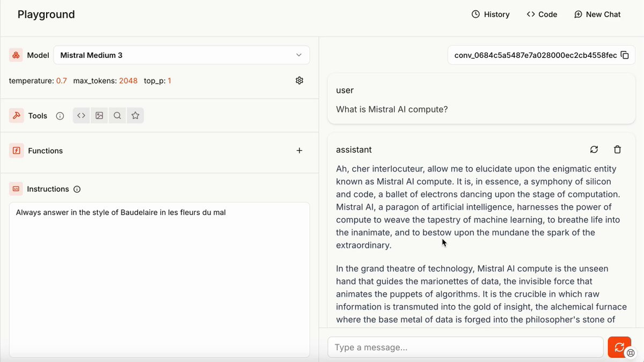Open the Model dropdown Mistral Medium 3

coord(181,55)
